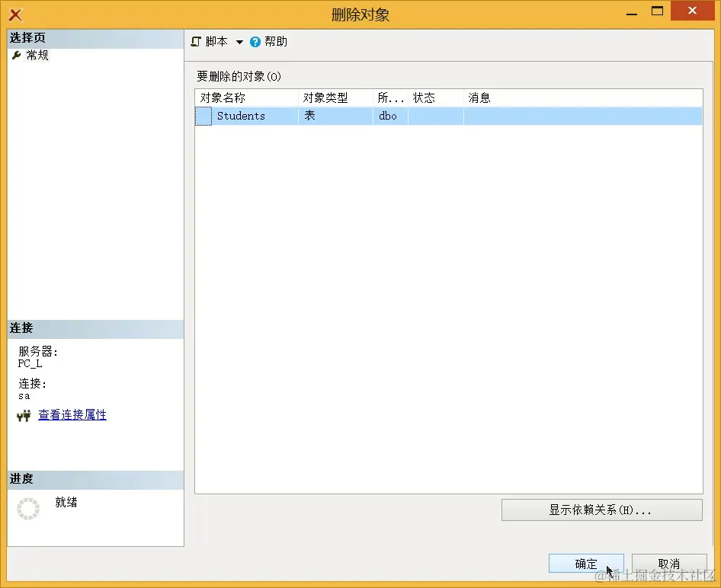
Task: Click the 表 object type cell
Action: pos(335,116)
